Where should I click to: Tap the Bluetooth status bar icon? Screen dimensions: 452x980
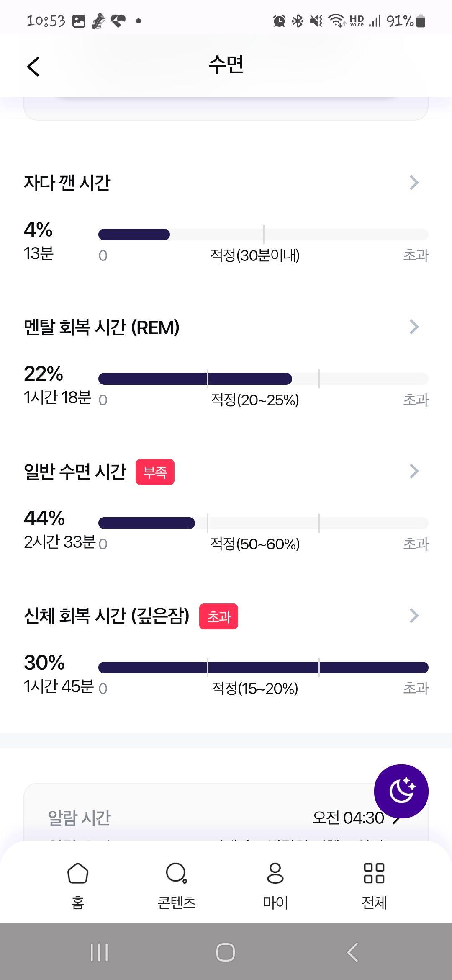298,21
